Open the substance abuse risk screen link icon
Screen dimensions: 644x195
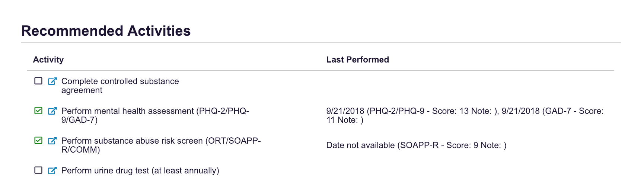pyautogui.click(x=52, y=141)
